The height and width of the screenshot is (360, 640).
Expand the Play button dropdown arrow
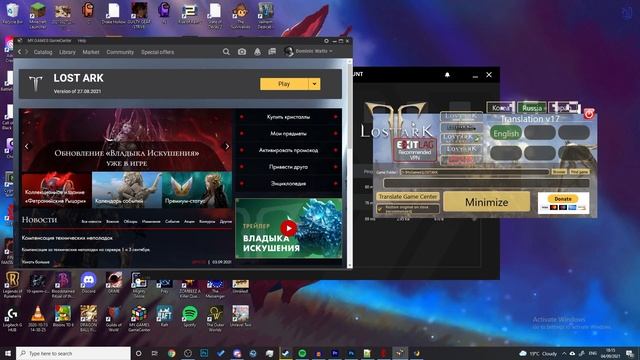pyautogui.click(x=314, y=84)
